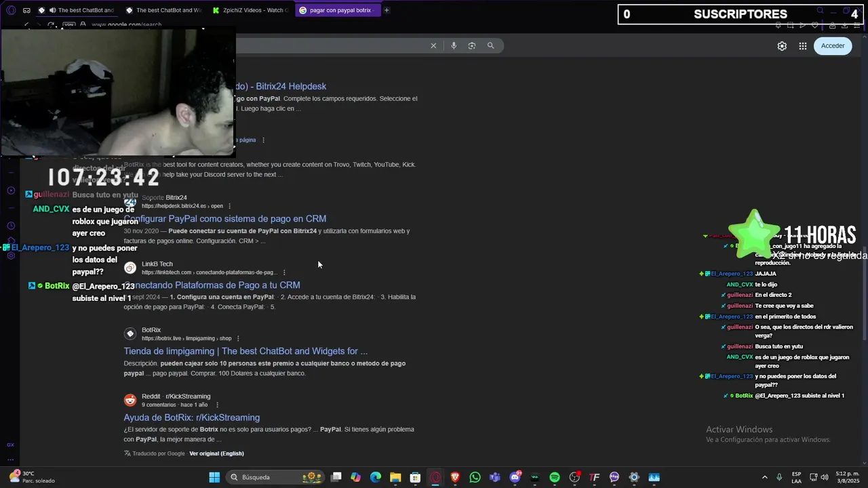Open the Google apps grid
This screenshot has width=868, height=488.
(x=803, y=46)
